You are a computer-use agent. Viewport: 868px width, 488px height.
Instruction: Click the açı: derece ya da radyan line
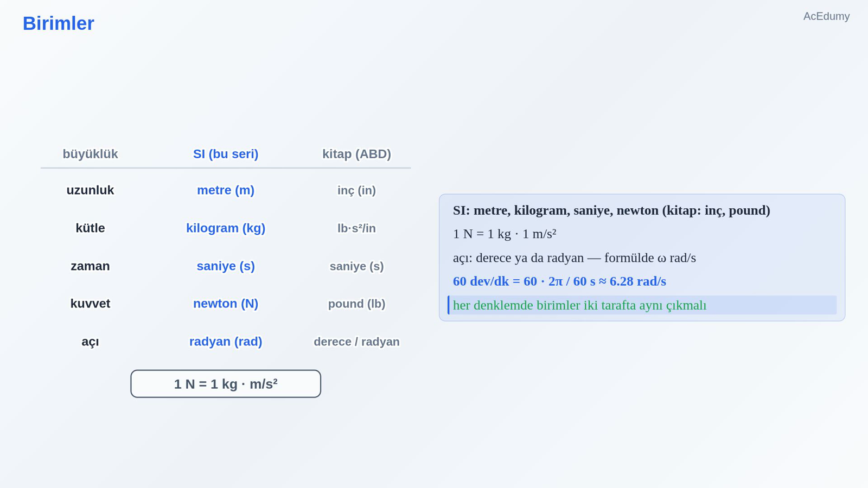coord(575,258)
